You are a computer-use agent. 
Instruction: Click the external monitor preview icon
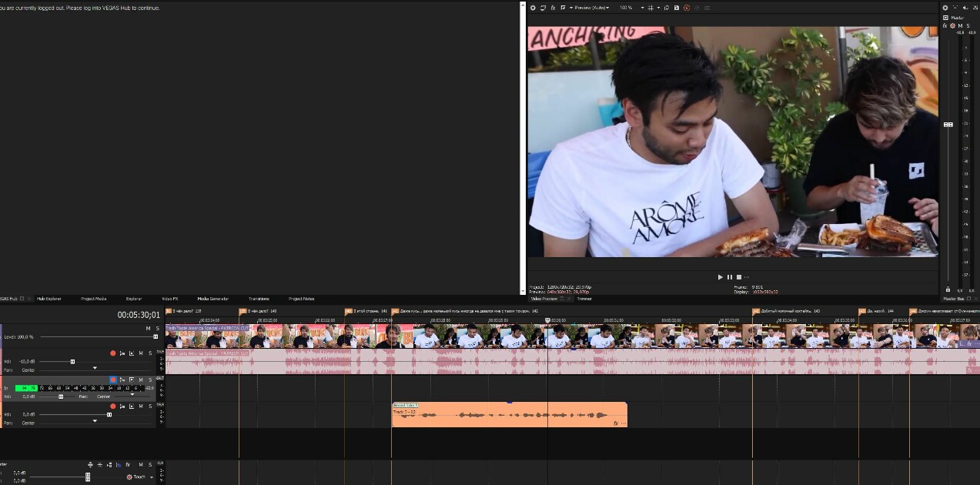coord(544,8)
